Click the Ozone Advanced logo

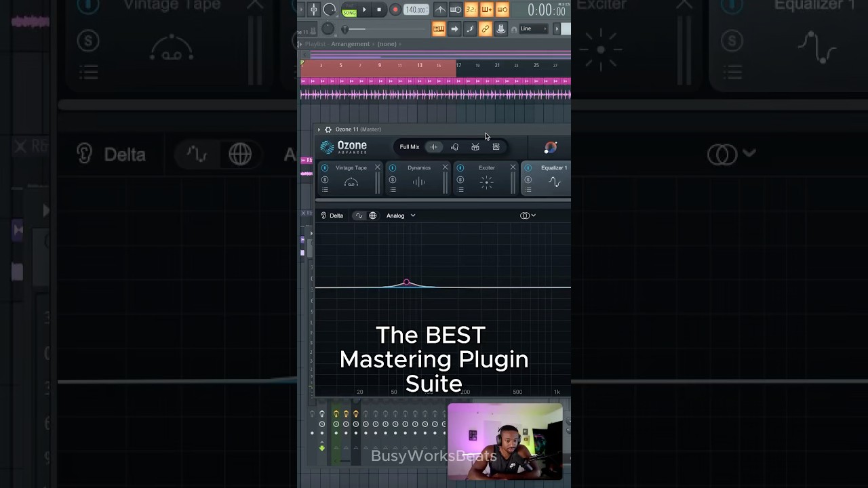(344, 147)
